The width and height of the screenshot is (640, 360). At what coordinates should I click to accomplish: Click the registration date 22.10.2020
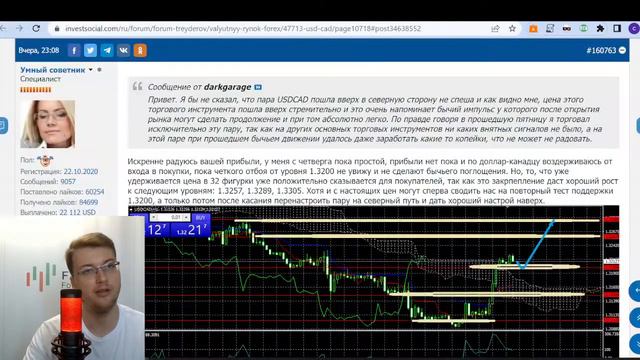click(80, 171)
